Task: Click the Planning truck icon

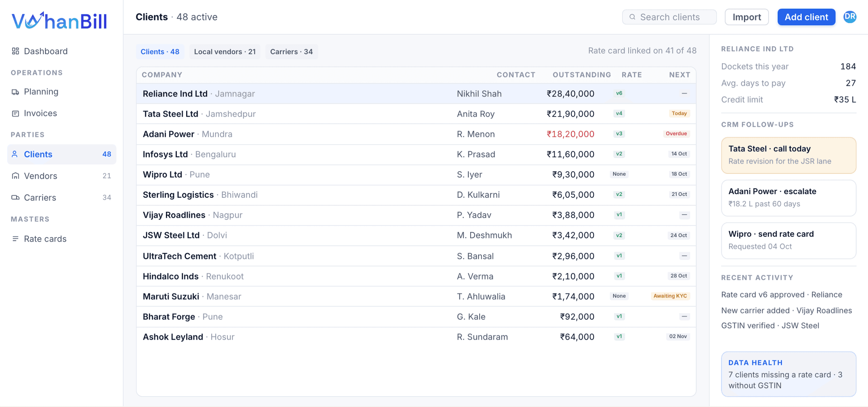Action: (x=15, y=92)
